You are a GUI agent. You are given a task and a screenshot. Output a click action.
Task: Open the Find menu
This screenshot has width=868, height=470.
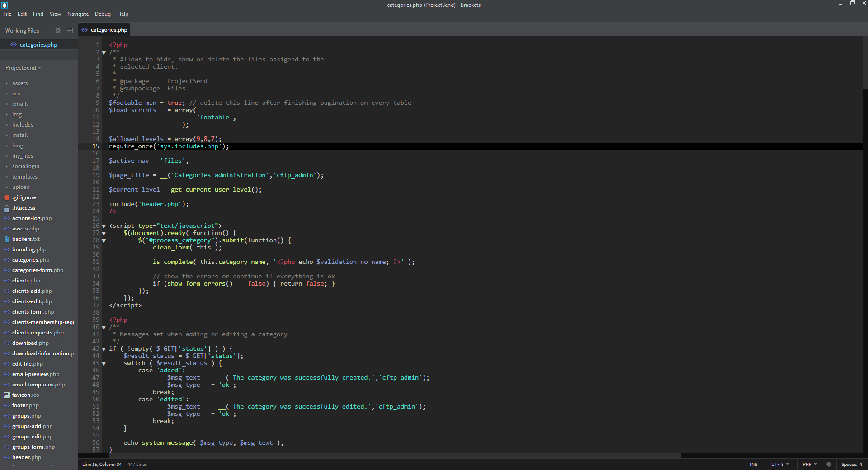(x=38, y=14)
